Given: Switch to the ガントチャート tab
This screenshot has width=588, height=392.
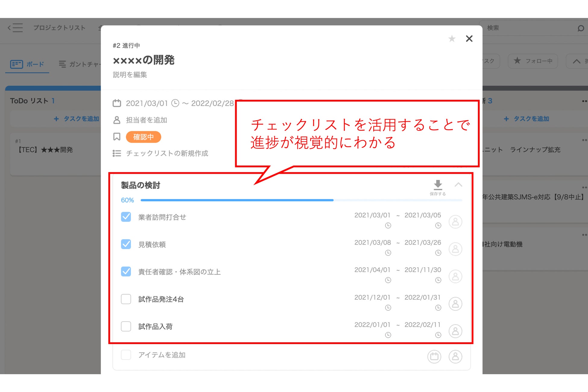Looking at the screenshot, I should click(80, 64).
